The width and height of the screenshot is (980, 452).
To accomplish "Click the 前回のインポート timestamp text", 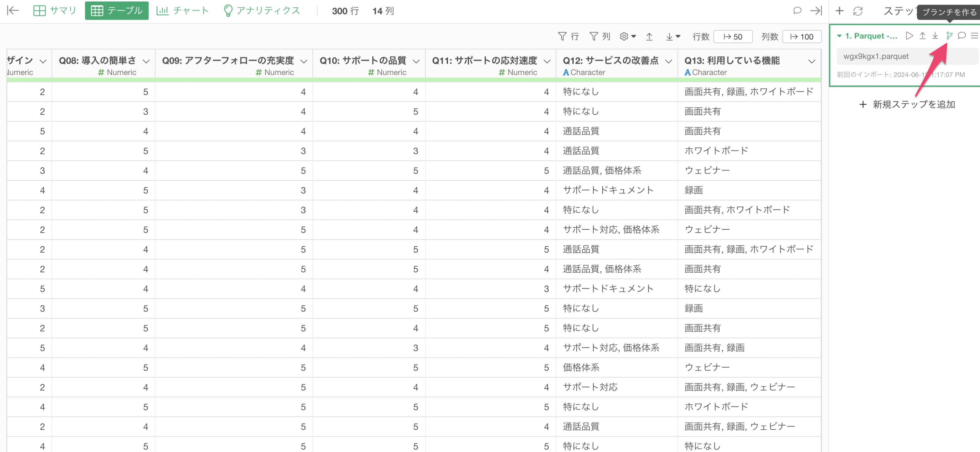I will [901, 75].
